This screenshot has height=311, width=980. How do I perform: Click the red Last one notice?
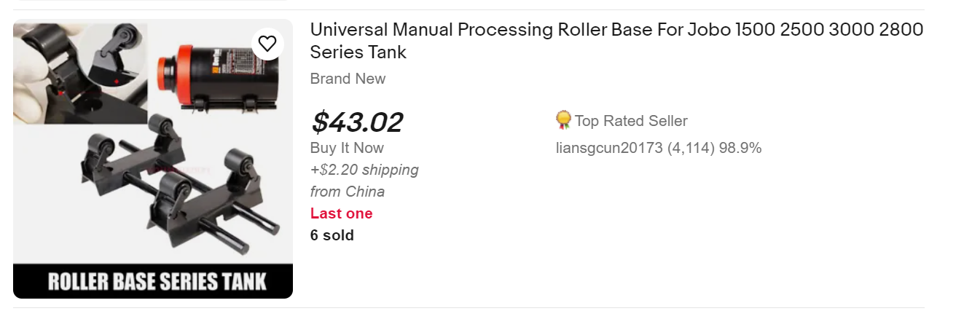click(x=341, y=213)
